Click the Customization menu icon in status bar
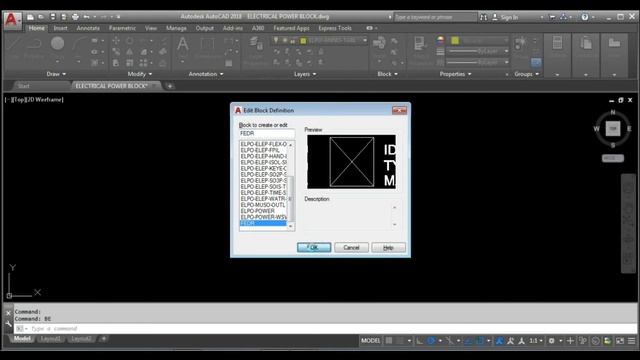This screenshot has height=360, width=640. (x=631, y=341)
